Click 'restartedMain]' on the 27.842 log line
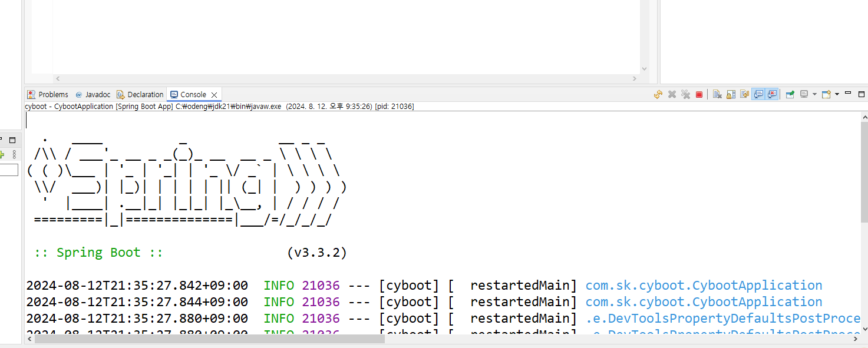868x348 pixels. click(524, 286)
